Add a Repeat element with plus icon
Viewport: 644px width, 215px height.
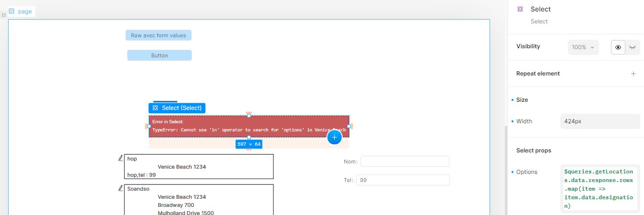coord(633,74)
